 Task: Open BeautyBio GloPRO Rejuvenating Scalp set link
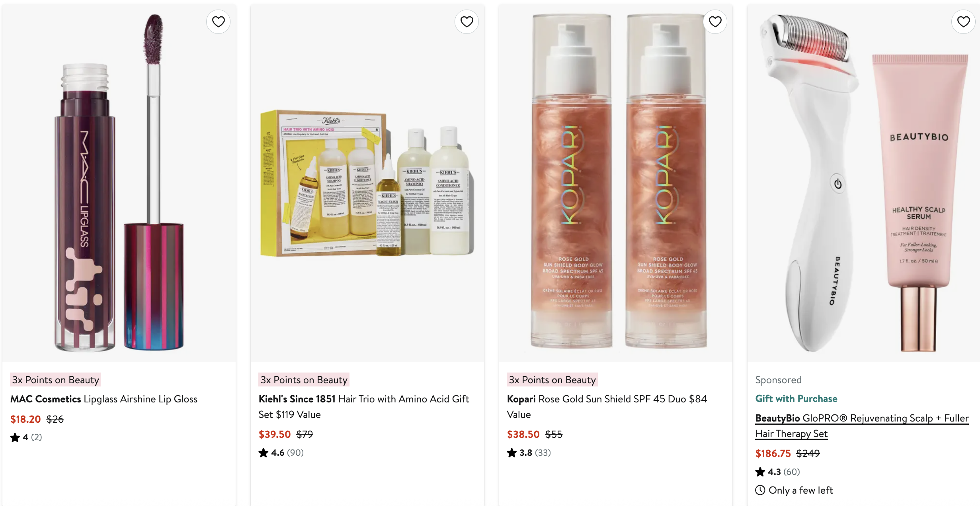862,426
